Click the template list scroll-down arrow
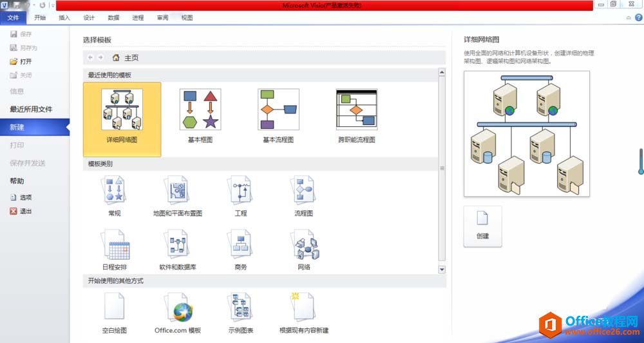This screenshot has width=644, height=343. [442, 269]
